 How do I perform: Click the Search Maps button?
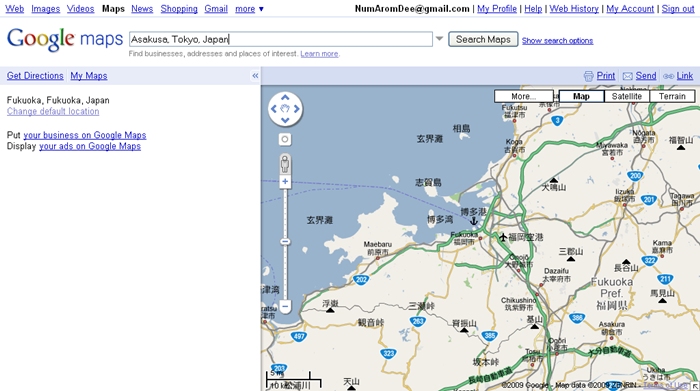[483, 39]
